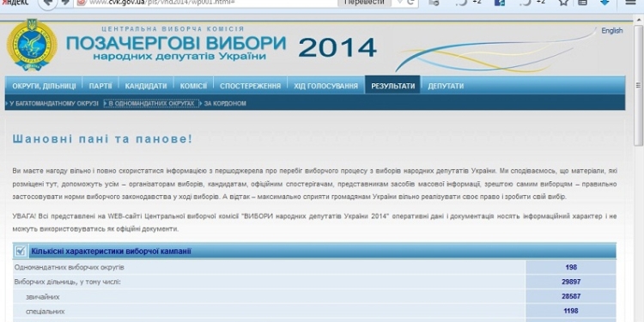The height and width of the screenshot is (322, 644).
Task: Click the checkmark icon beside Кількісні характеристики header
Action: tap(20, 251)
